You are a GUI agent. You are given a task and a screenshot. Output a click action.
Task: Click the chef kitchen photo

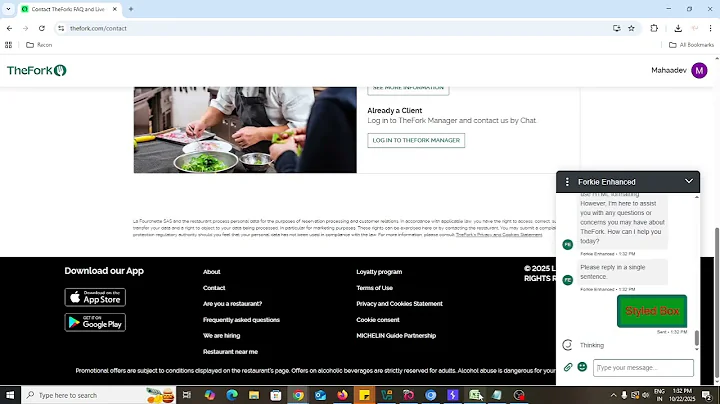click(245, 130)
